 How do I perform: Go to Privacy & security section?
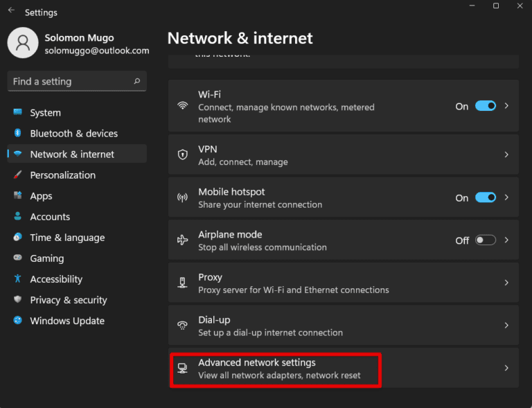(69, 300)
